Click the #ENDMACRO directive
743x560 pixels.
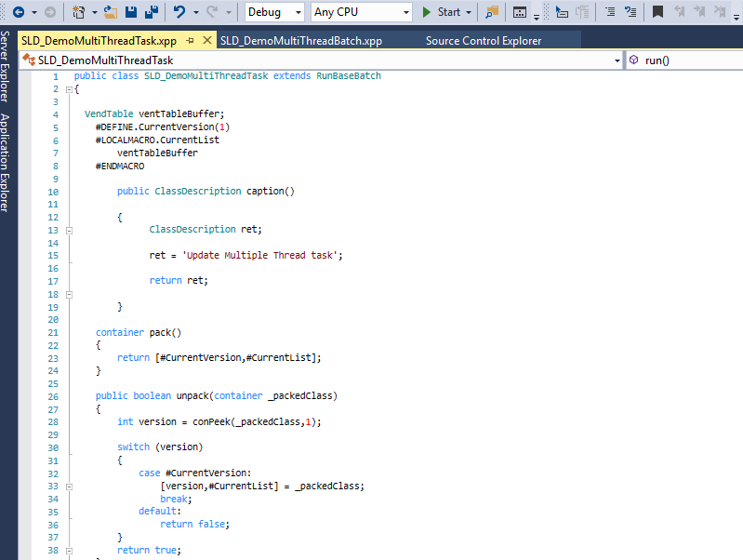[120, 166]
